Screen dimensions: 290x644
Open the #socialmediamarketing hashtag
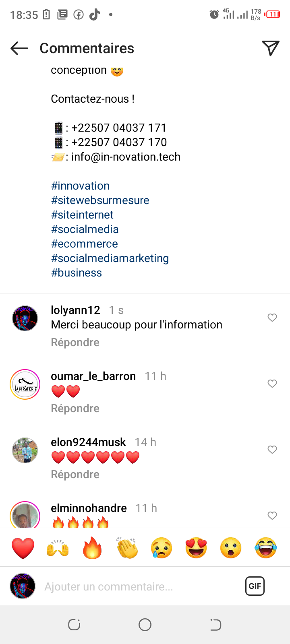pos(110,258)
